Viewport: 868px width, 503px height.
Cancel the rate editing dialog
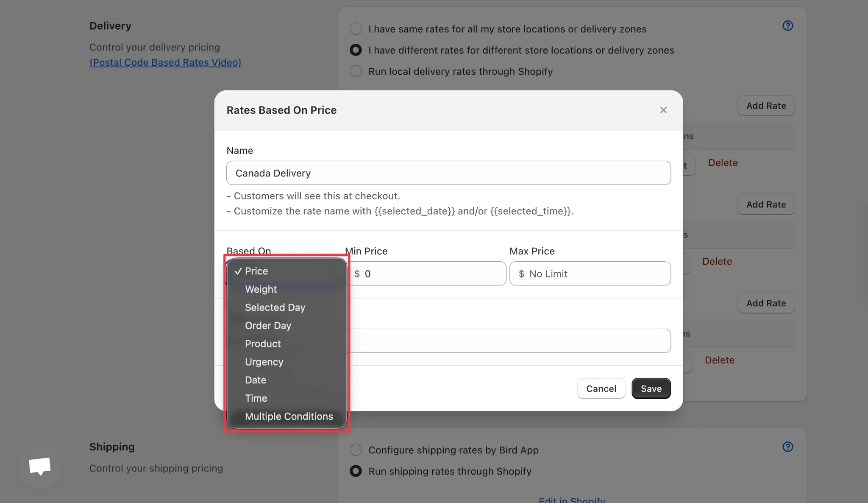tap(601, 388)
